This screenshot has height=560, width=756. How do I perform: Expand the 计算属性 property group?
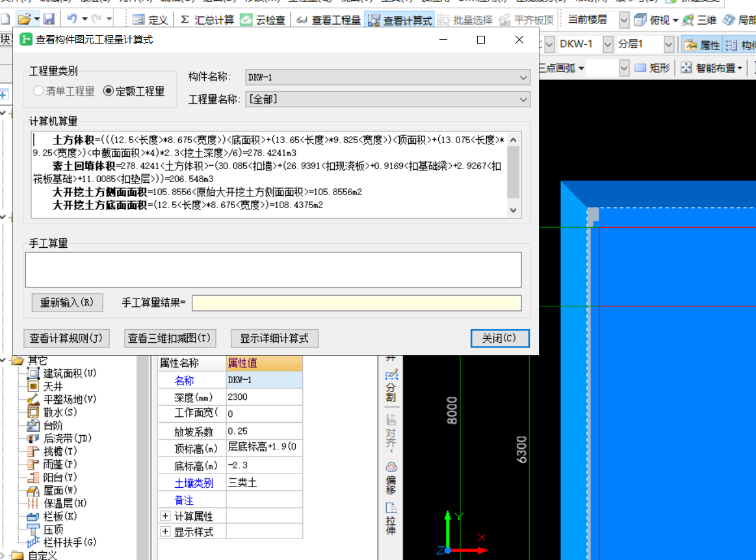click(x=165, y=516)
